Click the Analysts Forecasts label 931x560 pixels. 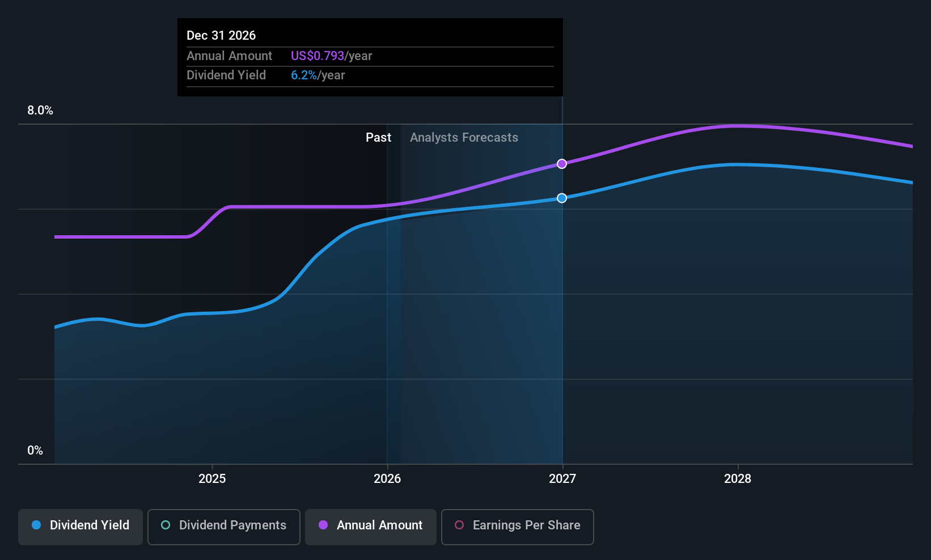click(464, 138)
